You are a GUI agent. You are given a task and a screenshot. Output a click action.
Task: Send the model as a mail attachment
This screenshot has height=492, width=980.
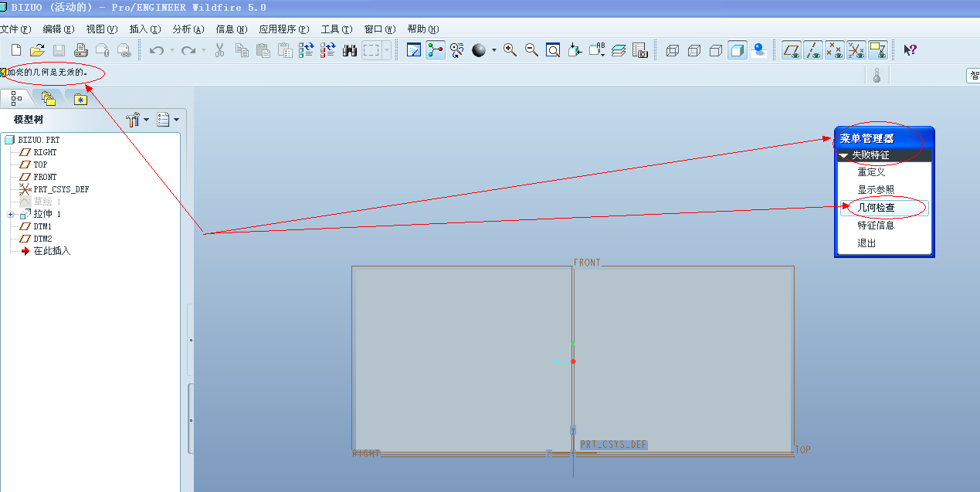(102, 50)
